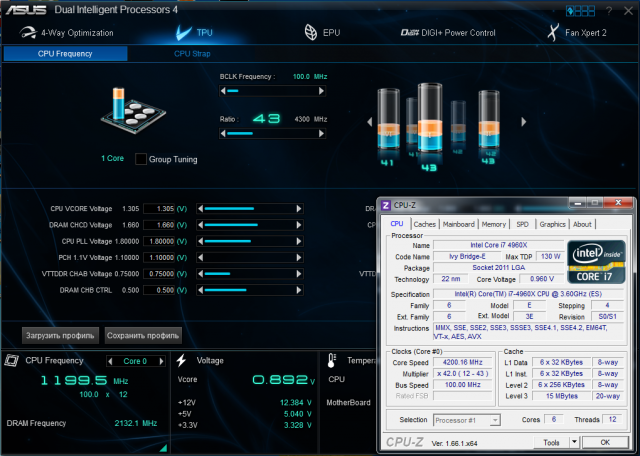Increase DRAM CHCD Voltage with right arrow
Viewport: 640px width, 456px height.
click(299, 225)
